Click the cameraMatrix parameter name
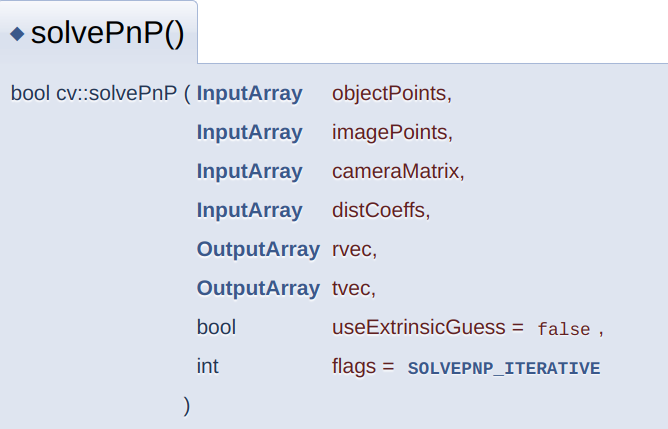The image size is (668, 429). pyautogui.click(x=396, y=171)
